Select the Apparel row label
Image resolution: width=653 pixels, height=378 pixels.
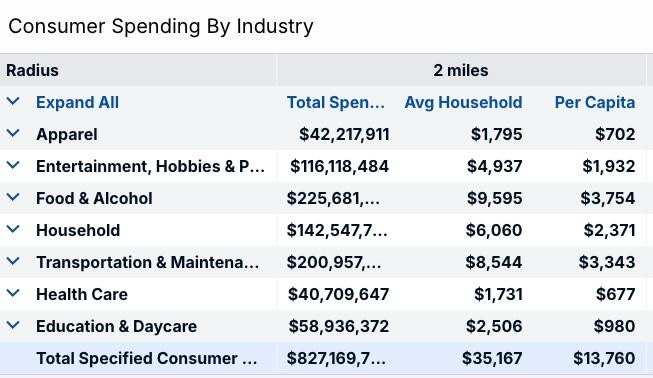coord(67,134)
